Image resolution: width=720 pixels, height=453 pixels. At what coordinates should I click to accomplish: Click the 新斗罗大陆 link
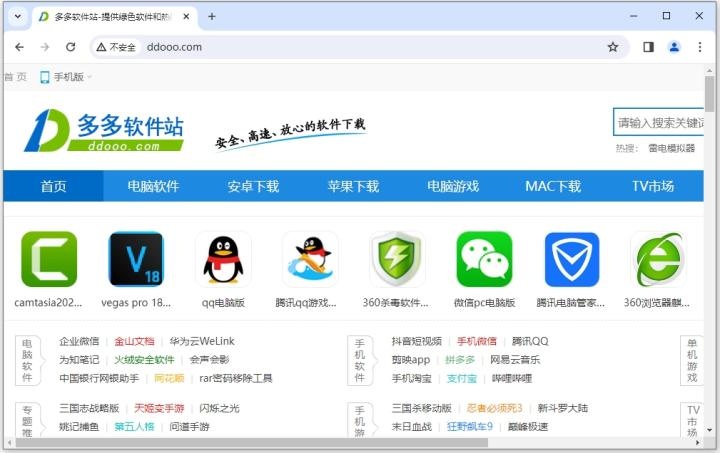point(562,408)
